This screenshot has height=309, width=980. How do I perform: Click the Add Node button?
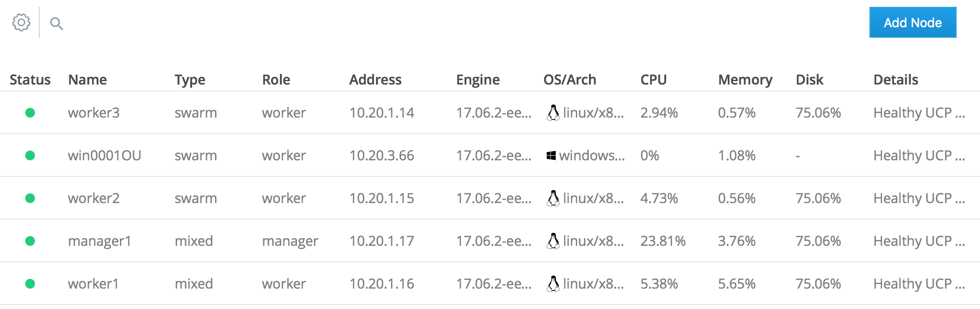(x=913, y=22)
